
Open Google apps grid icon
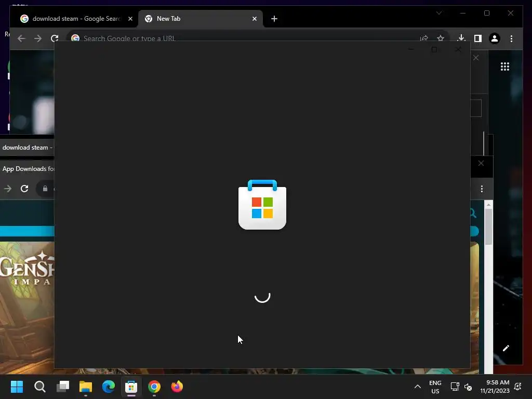[505, 66]
